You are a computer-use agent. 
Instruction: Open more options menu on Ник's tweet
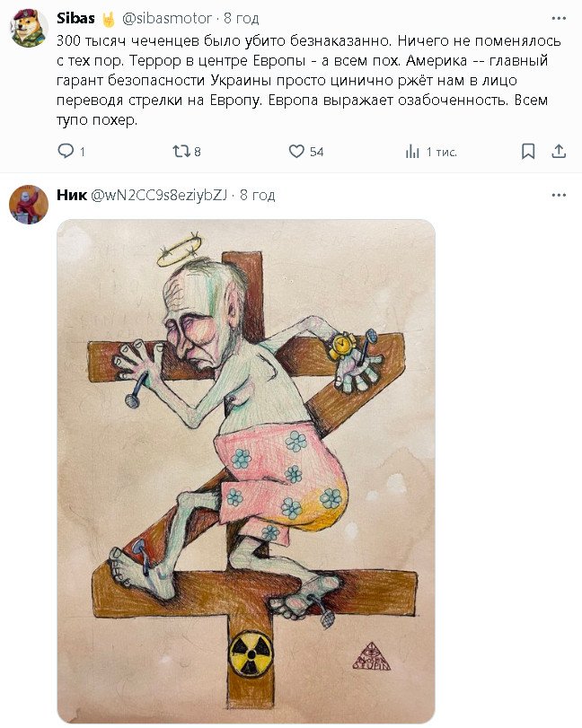pos(559,195)
